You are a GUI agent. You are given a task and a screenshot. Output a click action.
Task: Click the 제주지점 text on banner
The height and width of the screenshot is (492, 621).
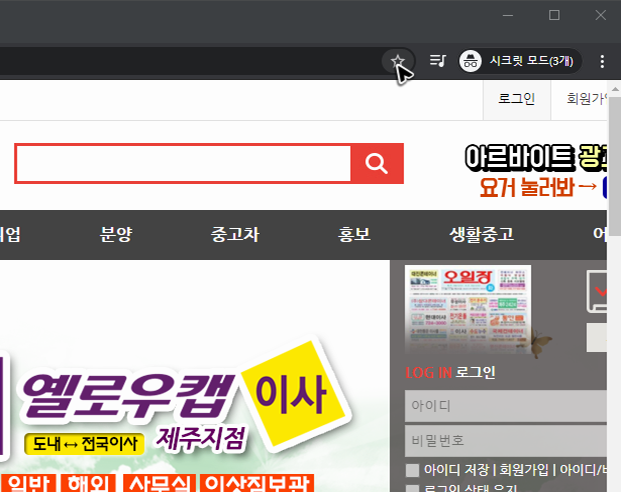tap(201, 439)
